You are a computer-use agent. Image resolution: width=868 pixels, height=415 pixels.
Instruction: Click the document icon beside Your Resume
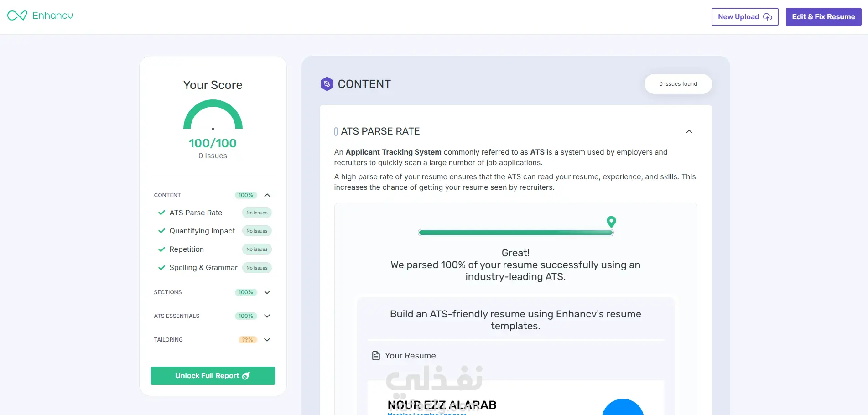376,356
